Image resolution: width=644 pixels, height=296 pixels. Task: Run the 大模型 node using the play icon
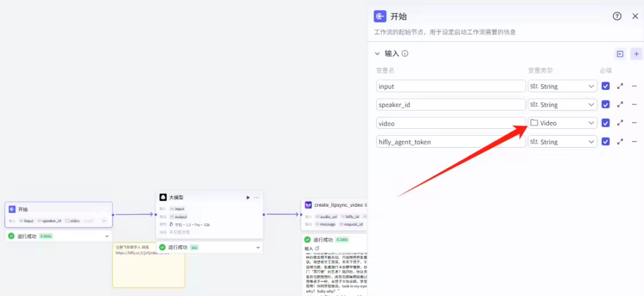coord(248,197)
